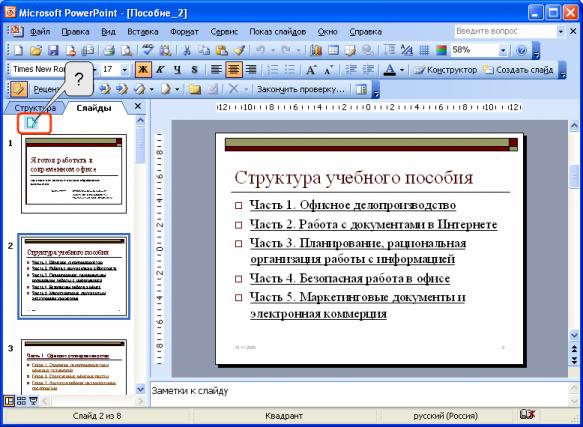Click Закончить проверку button
This screenshot has height=427, width=583.
[300, 89]
